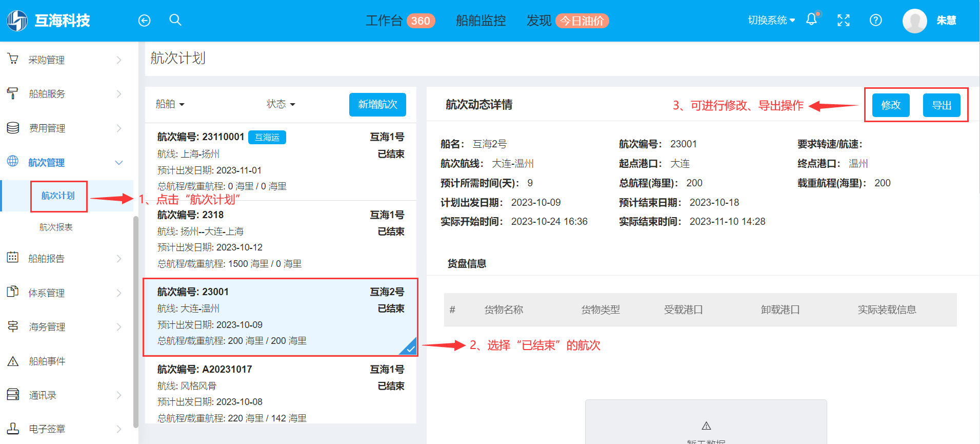Click the 船舶报告 calendar icon

[13, 258]
